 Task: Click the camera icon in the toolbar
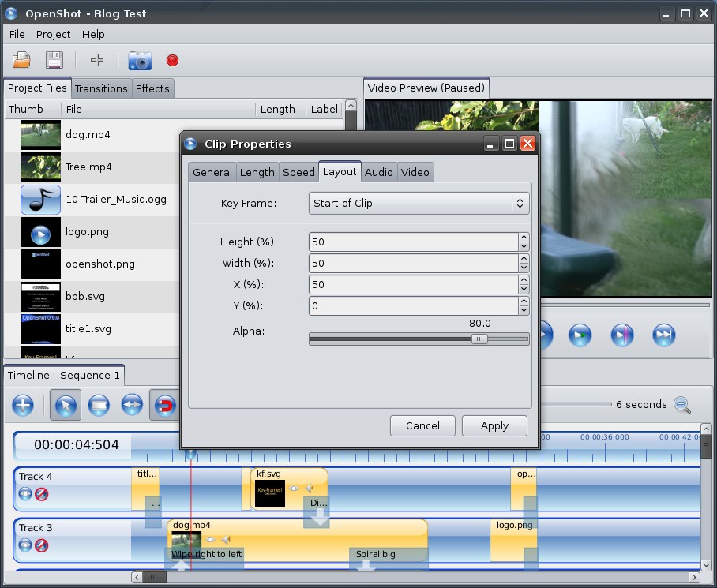[x=140, y=61]
